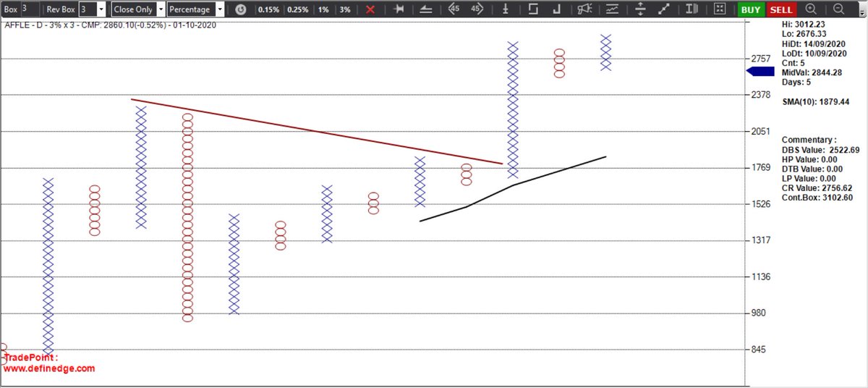Click the vertical compress/expand arrows icon
The width and height of the screenshot is (868, 388).
click(x=639, y=9)
